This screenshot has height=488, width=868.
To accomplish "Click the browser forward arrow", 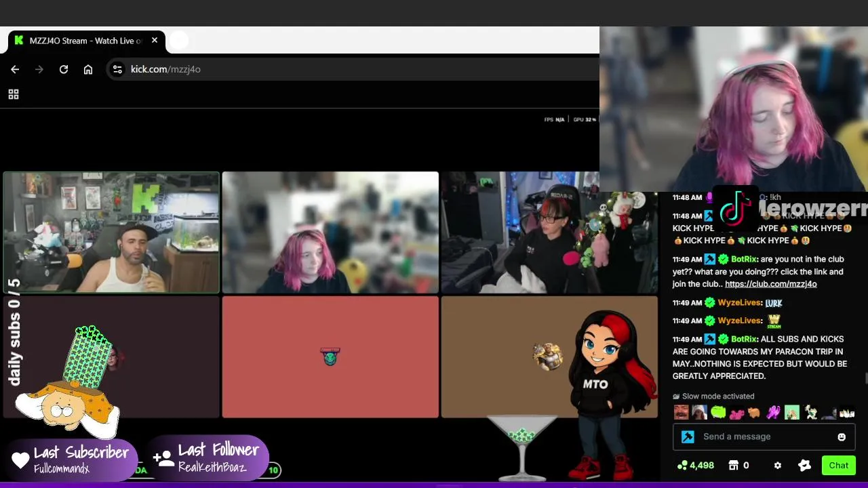I will click(x=39, y=69).
